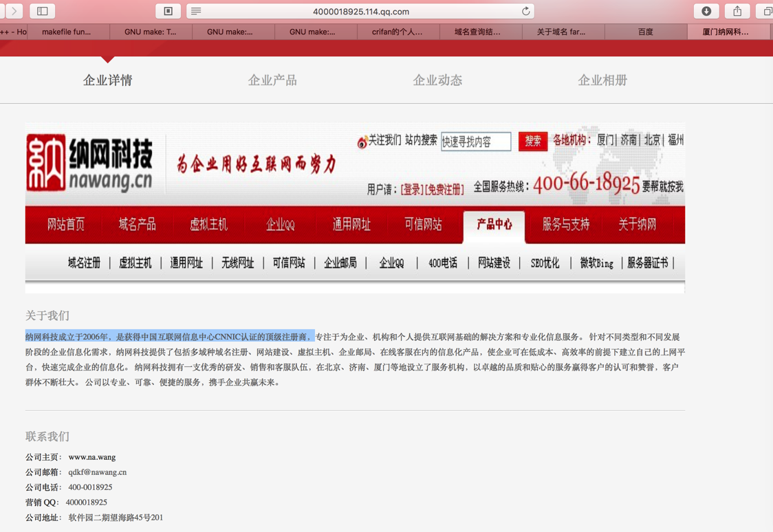Open 企业QQ in red nav bar
The width and height of the screenshot is (773, 532).
(x=280, y=225)
